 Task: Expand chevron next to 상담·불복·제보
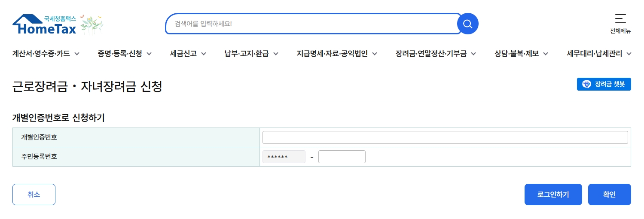[546, 54]
